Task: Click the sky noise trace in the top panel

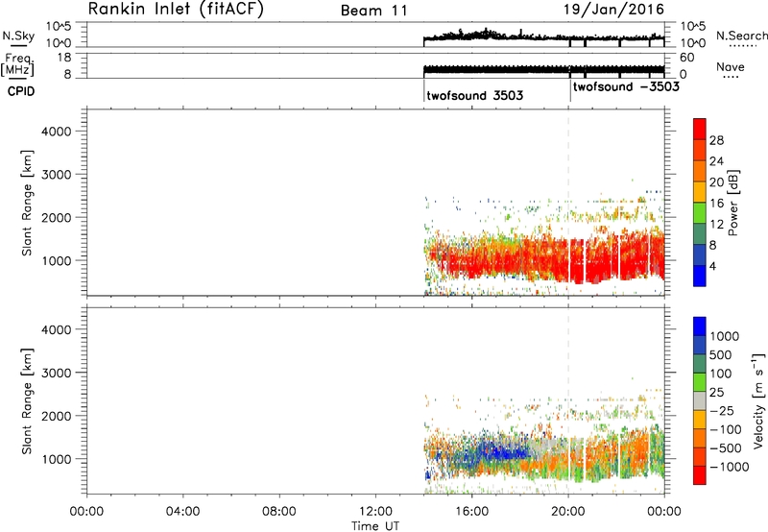Action: 543,36
